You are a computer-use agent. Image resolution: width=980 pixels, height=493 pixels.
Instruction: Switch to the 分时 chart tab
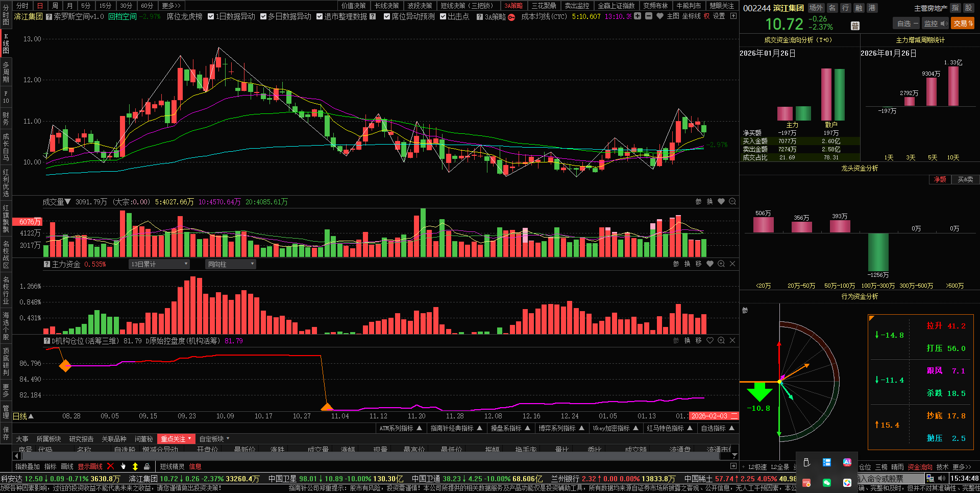[22, 6]
